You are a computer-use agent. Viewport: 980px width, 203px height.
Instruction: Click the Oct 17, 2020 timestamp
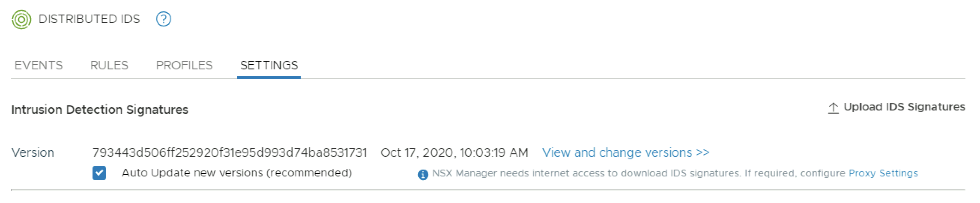[x=454, y=152]
